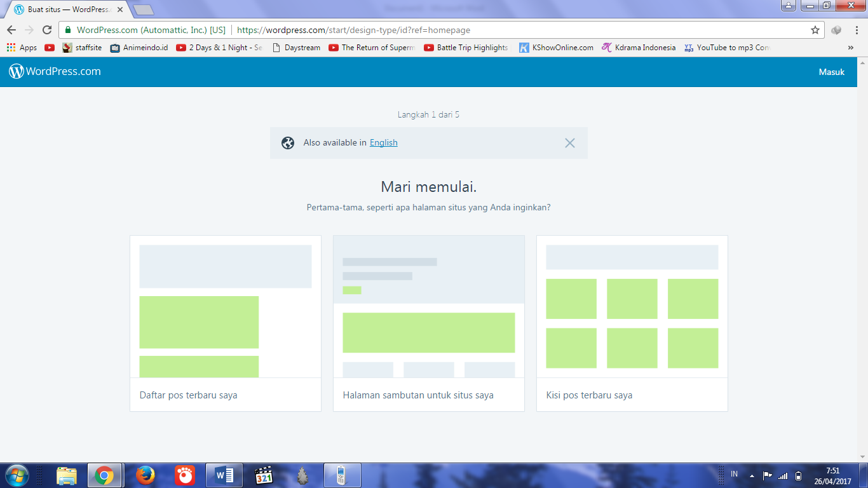This screenshot has height=488, width=868.
Task: Click the browser Forward arrow
Action: (29, 30)
